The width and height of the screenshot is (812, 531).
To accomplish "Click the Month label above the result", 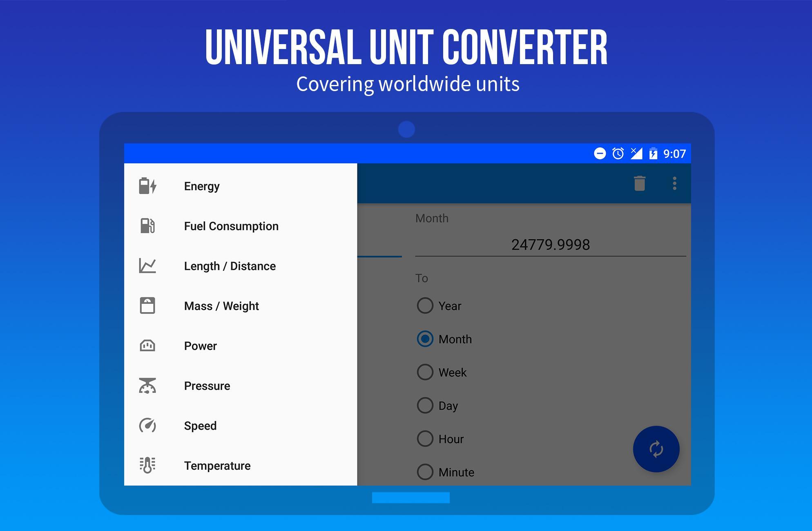I will pyautogui.click(x=432, y=218).
